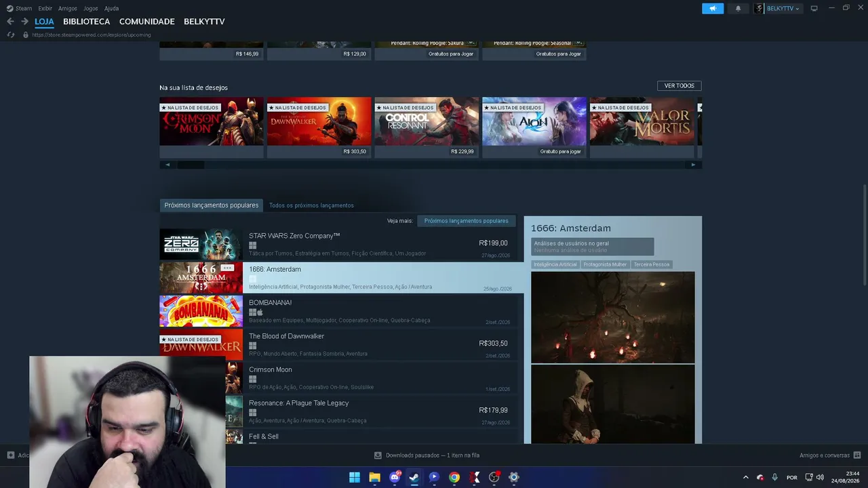This screenshot has height=488, width=868.
Task: Click the POR language indicator
Action: pyautogui.click(x=792, y=477)
